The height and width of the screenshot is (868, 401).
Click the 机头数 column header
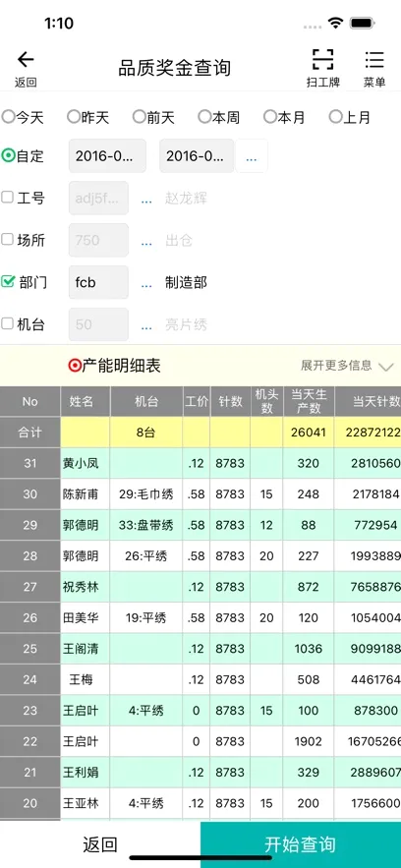point(266,401)
